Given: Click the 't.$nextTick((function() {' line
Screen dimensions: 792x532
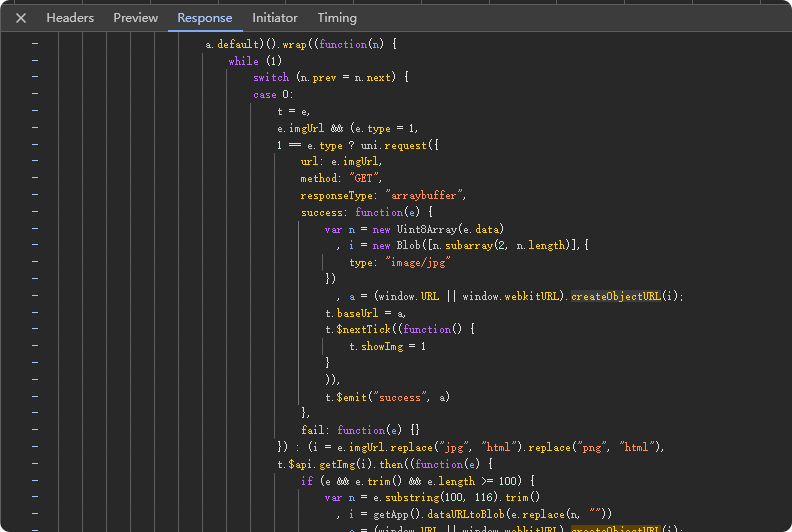Looking at the screenshot, I should pos(400,329).
